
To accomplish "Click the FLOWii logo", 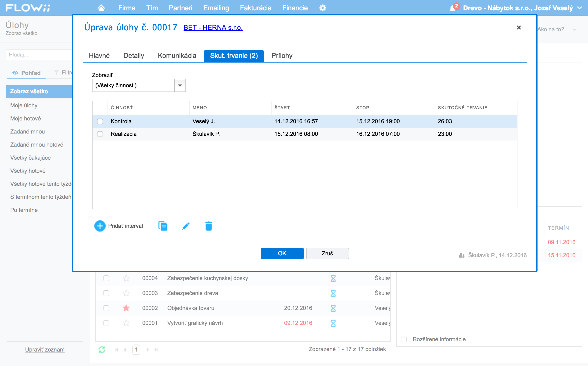I will coord(28,8).
